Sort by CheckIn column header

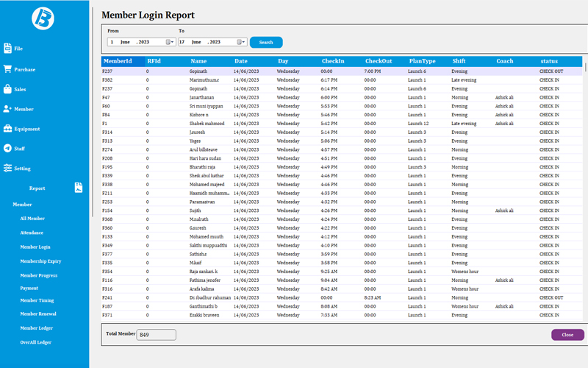pos(342,61)
